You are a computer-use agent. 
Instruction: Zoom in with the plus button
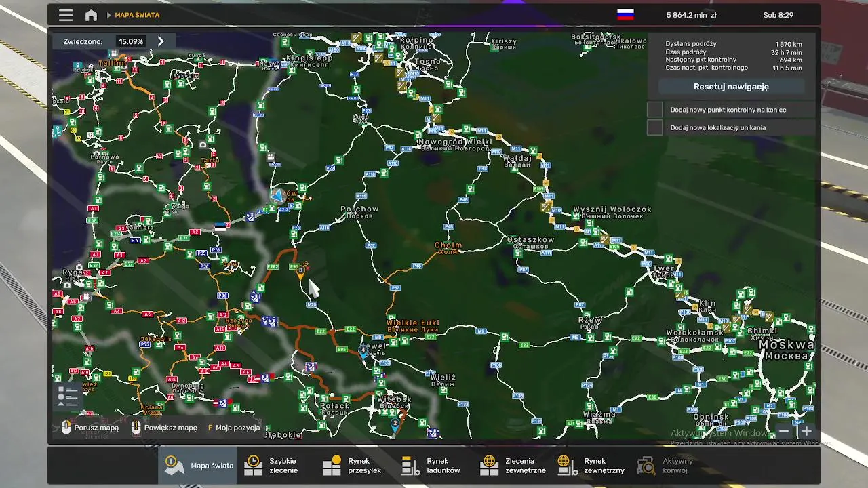coord(806,431)
